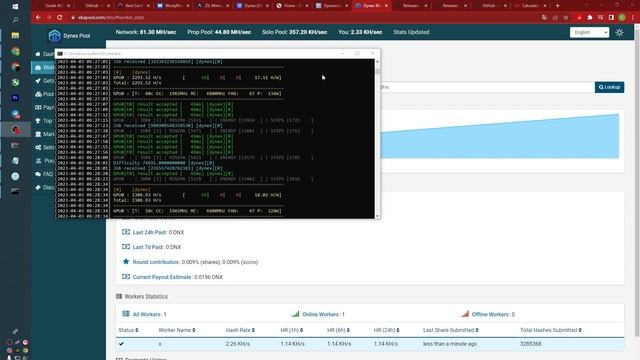
Task: Close the Calculator browser tab
Action: tap(544, 6)
